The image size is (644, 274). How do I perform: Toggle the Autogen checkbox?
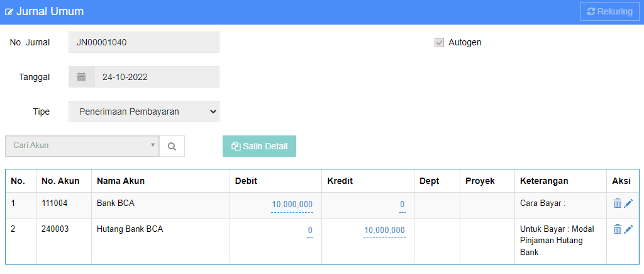(x=439, y=42)
